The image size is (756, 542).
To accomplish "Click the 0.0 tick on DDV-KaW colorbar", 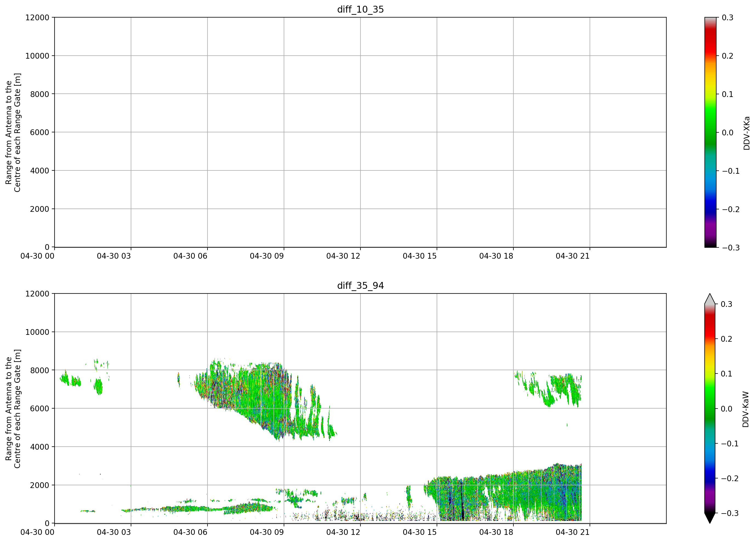I will coord(727,408).
